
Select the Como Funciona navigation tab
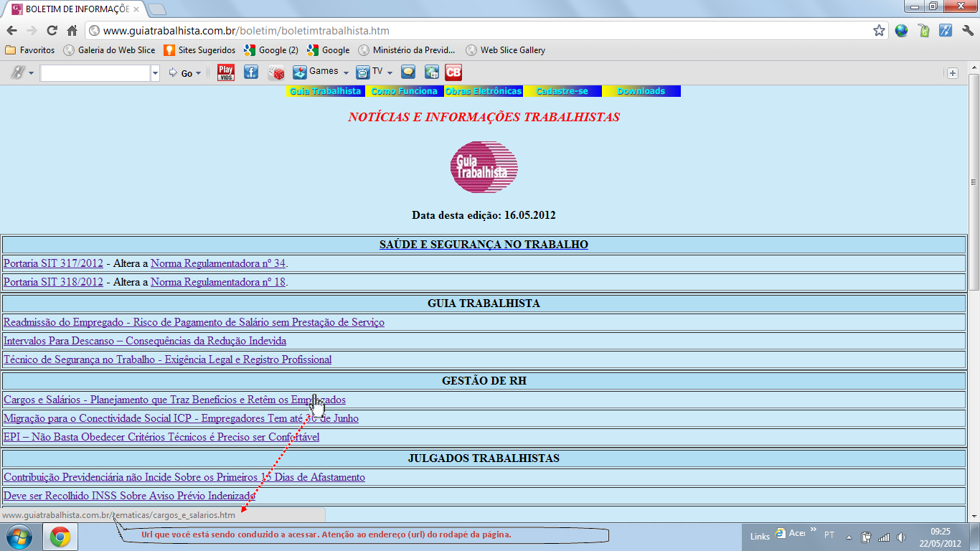[404, 91]
